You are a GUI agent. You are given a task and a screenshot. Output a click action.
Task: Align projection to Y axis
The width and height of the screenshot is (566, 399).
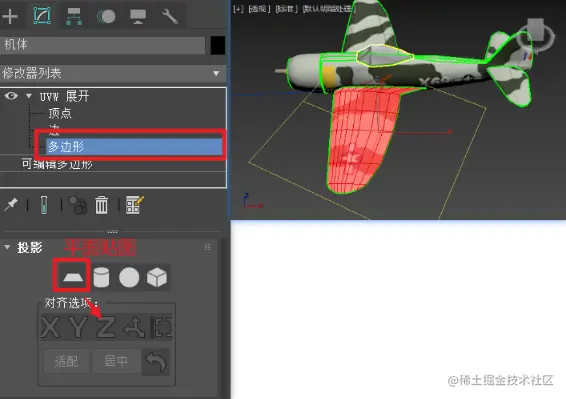point(78,328)
